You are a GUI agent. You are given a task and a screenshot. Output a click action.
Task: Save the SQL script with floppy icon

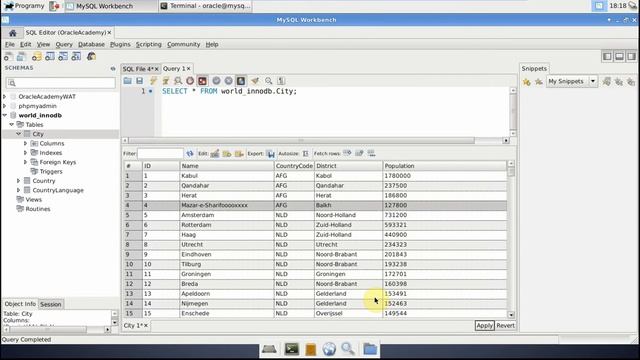(x=140, y=81)
